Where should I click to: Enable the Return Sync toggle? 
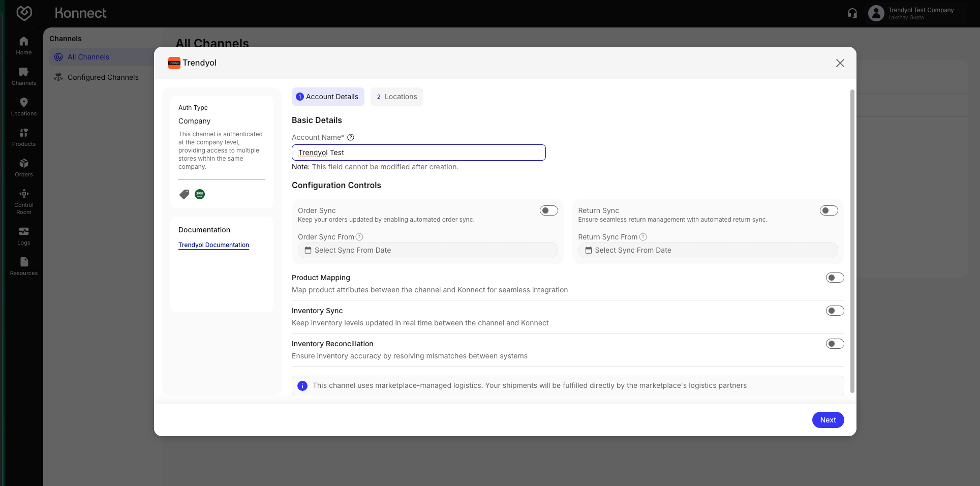(x=829, y=210)
